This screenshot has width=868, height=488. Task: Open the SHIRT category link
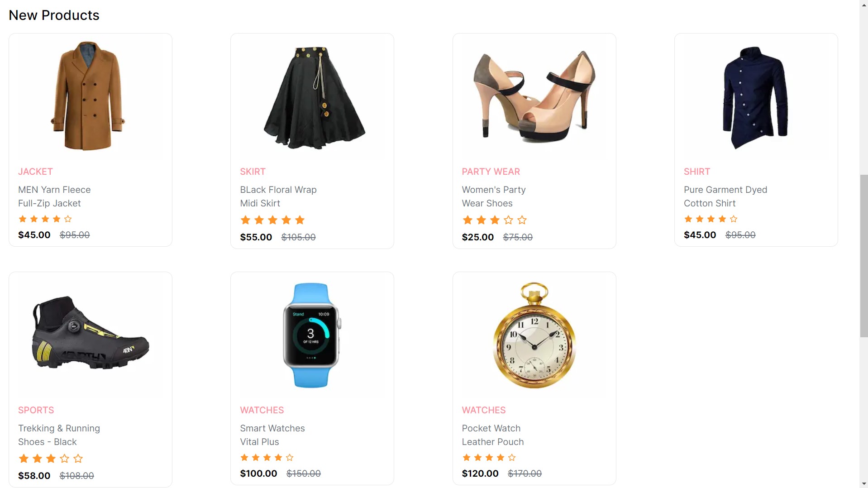(696, 172)
